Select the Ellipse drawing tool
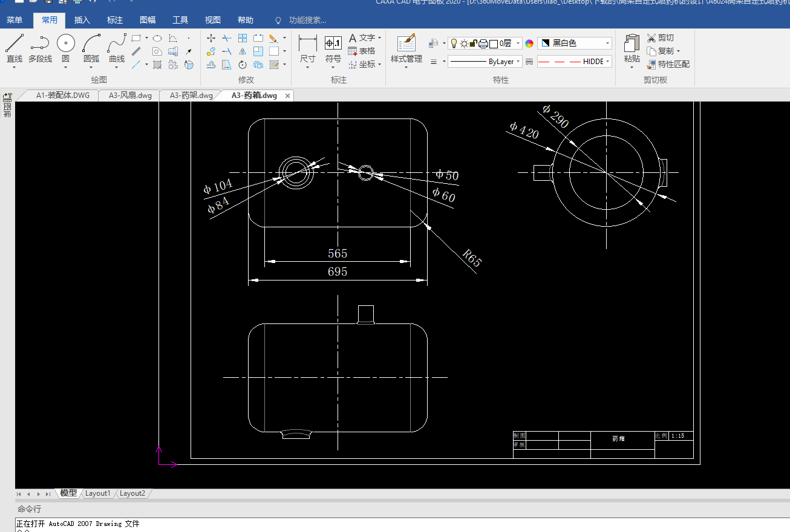 (x=157, y=38)
